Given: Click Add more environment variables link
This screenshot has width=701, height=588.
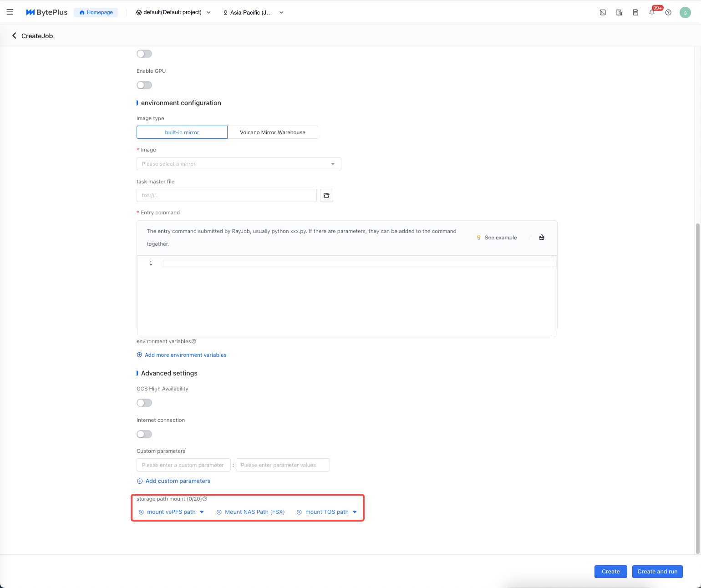Looking at the screenshot, I should 185,355.
